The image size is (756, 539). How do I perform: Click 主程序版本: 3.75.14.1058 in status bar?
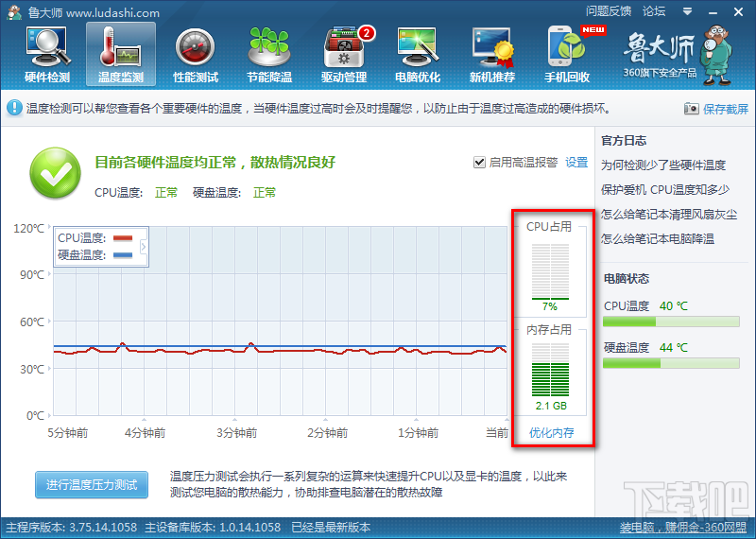coord(72,527)
